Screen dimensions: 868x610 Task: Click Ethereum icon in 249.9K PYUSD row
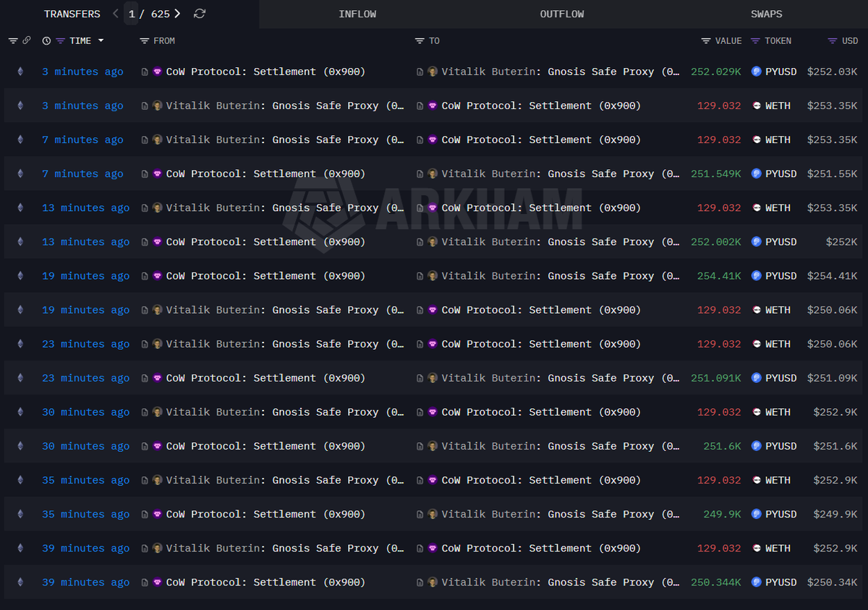pos(20,515)
